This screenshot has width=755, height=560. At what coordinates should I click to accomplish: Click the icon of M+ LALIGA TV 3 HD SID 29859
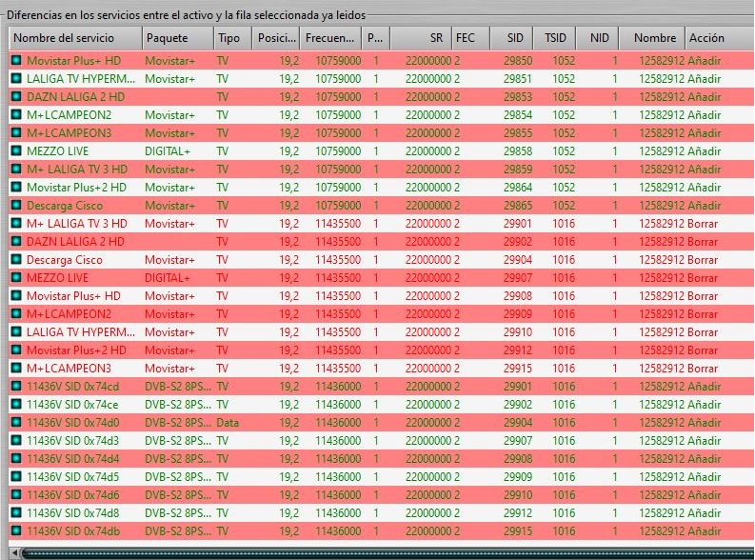pyautogui.click(x=16, y=169)
